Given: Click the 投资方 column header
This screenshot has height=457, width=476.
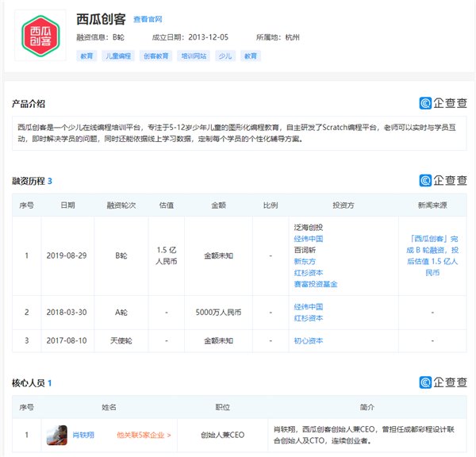Looking at the screenshot, I should (x=344, y=205).
